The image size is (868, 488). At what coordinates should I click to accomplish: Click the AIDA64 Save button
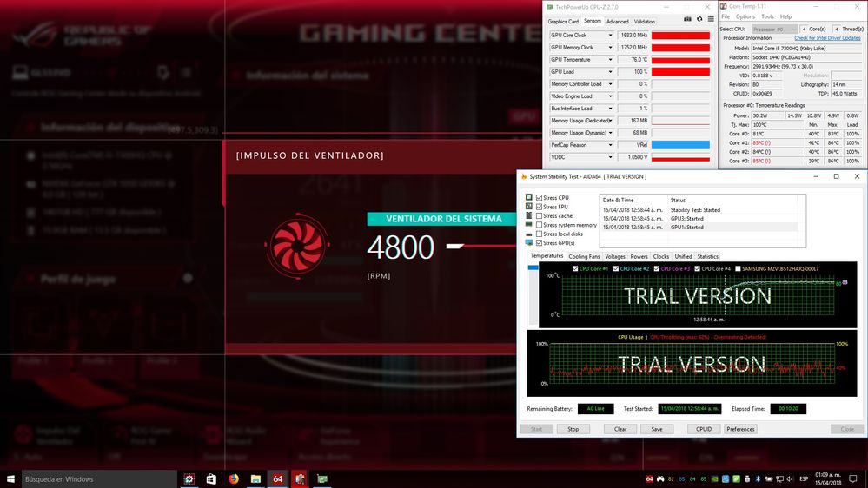coord(657,429)
